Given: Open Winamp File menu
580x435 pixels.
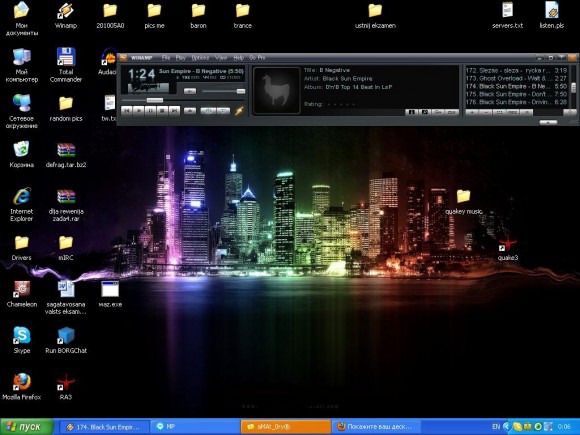Looking at the screenshot, I should click(x=166, y=58).
